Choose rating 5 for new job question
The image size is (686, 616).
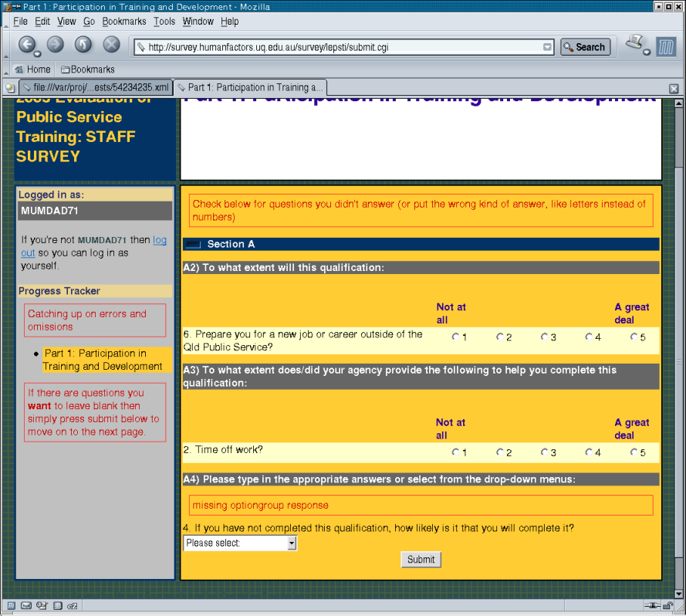[634, 337]
